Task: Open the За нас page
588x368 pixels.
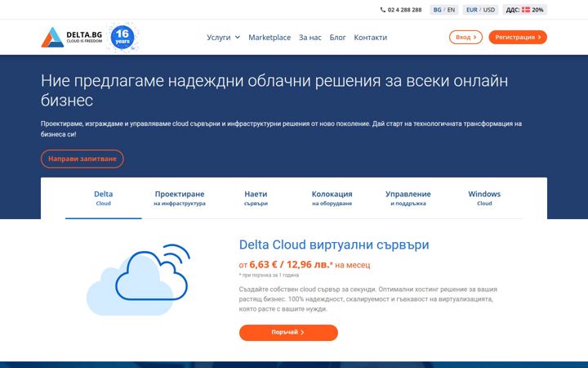Action: (310, 37)
